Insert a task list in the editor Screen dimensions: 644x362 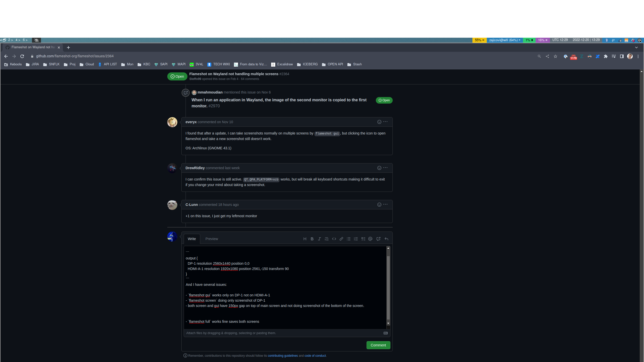363,239
